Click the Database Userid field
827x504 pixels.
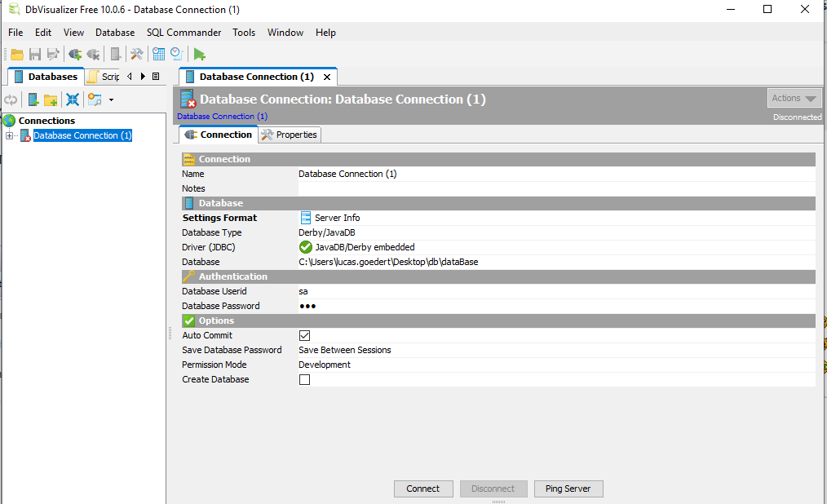point(555,291)
